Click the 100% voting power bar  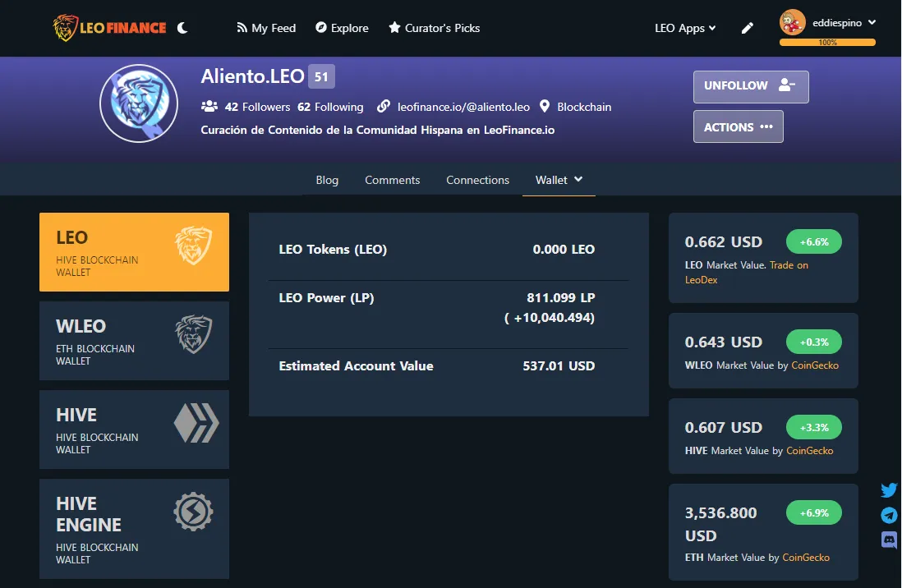827,42
